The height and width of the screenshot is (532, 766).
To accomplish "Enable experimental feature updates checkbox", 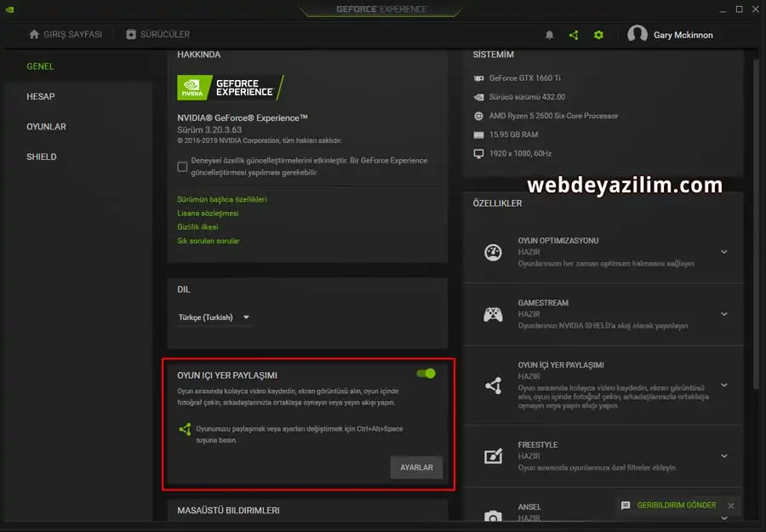I will (182, 167).
